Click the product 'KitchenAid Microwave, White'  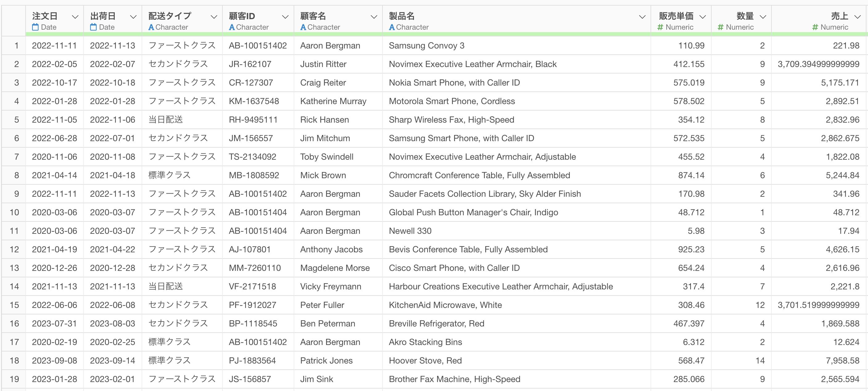pos(445,305)
